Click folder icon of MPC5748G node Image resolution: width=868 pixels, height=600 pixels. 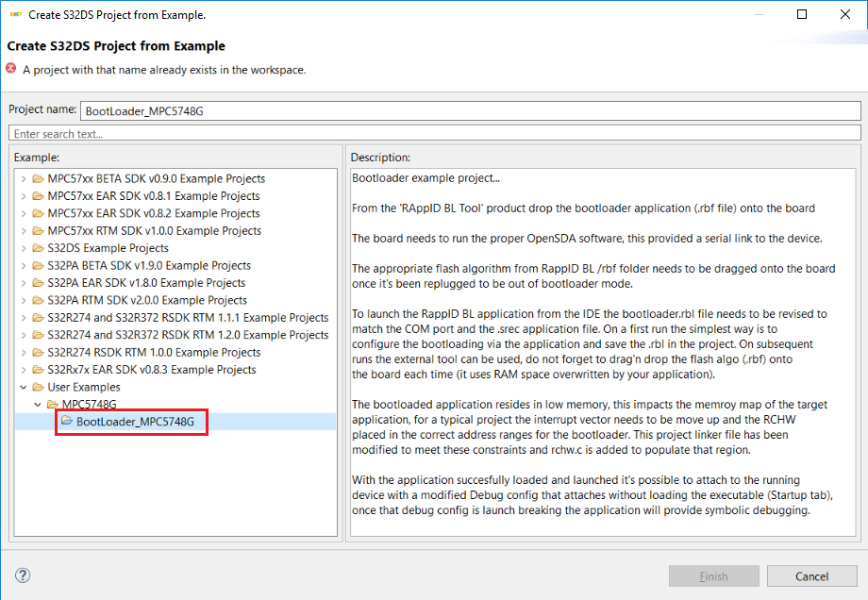pos(53,404)
